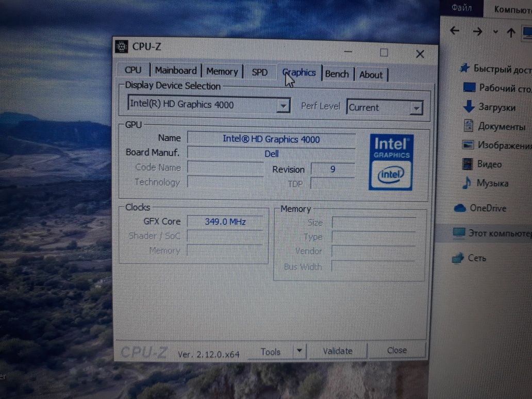Click the Music note icon
532x399 pixels.
point(467,183)
